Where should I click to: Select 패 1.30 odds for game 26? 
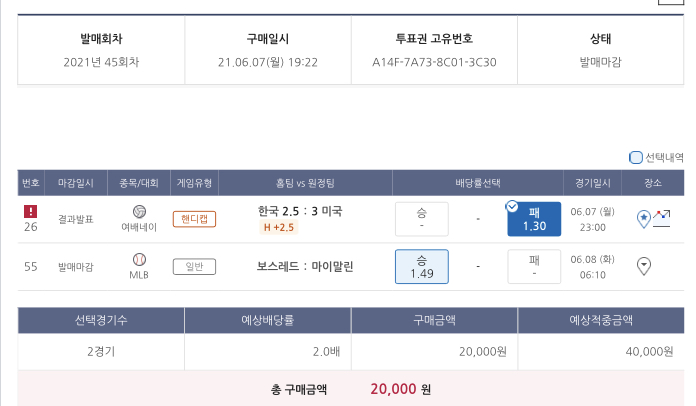coord(534,219)
